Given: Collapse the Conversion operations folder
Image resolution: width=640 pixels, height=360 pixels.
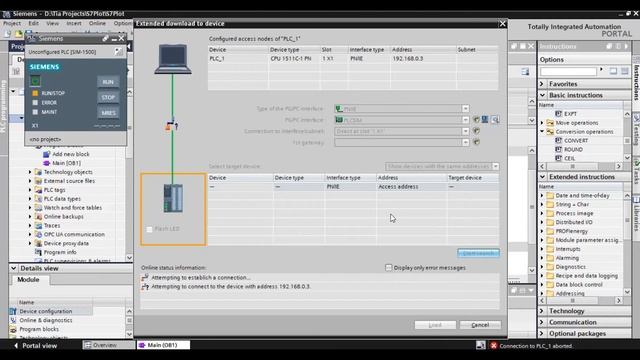Looking at the screenshot, I should [x=542, y=132].
